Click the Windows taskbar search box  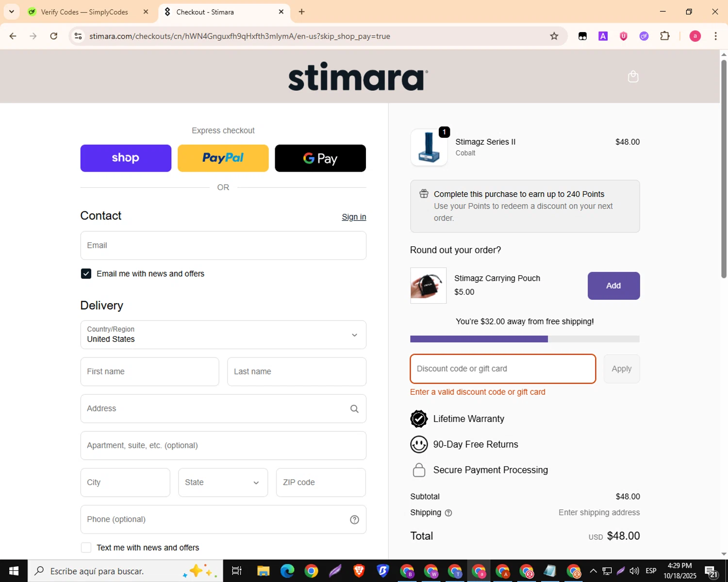pyautogui.click(x=125, y=571)
